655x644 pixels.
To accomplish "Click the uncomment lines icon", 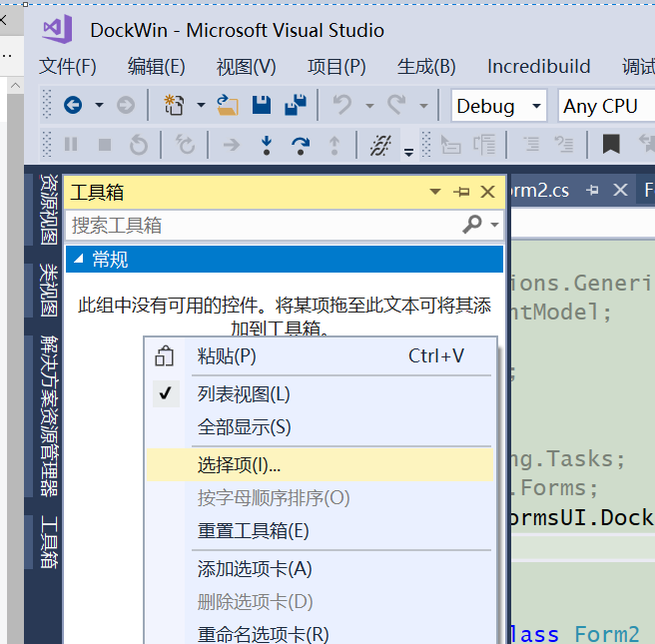I will point(563,145).
